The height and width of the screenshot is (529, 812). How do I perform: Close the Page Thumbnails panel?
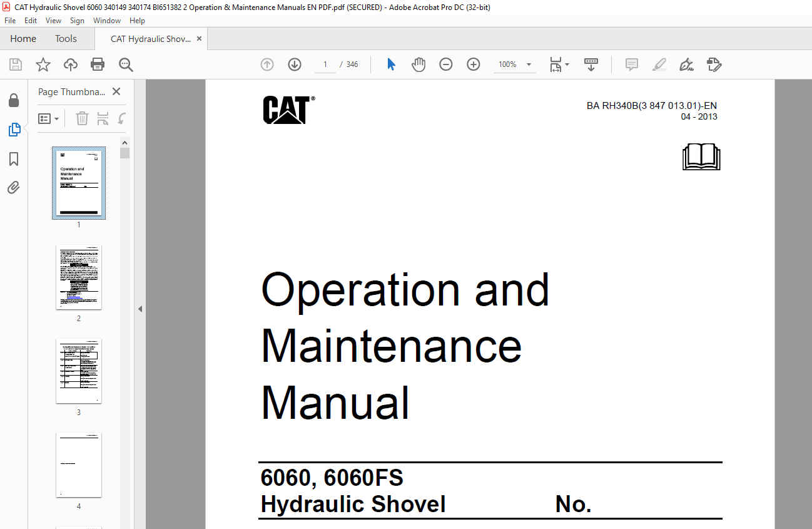116,91
